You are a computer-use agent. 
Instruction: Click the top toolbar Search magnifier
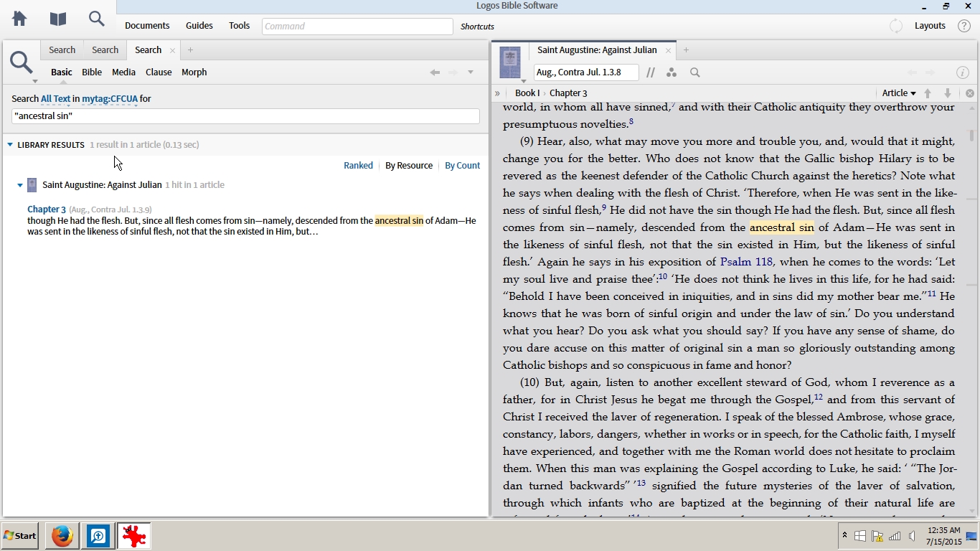pyautogui.click(x=97, y=19)
